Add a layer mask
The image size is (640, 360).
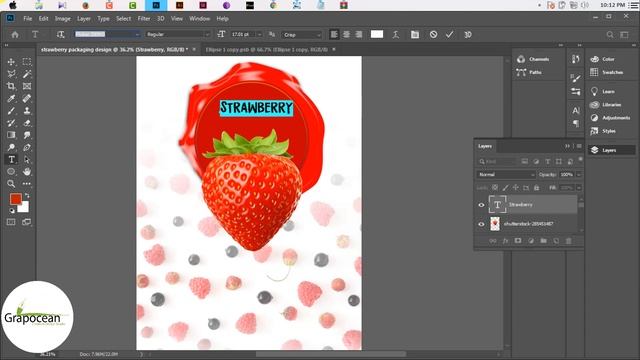click(x=518, y=241)
